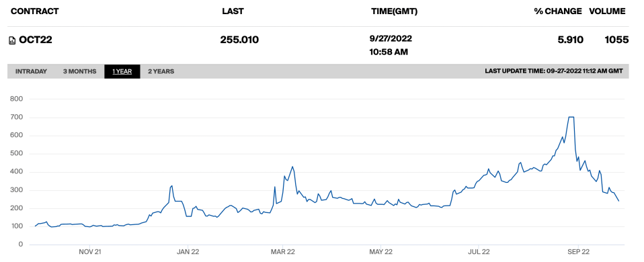Select the 1 YEAR tab
The height and width of the screenshot is (262, 644).
coord(122,71)
